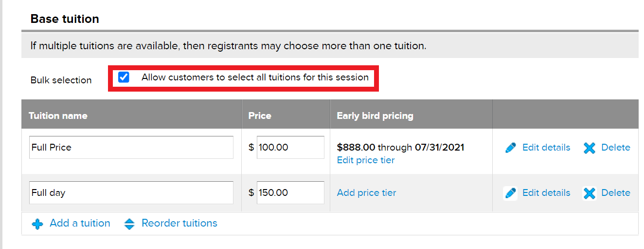Click the Add a tuition link text
Screen dimensions: 644x249
(80, 223)
